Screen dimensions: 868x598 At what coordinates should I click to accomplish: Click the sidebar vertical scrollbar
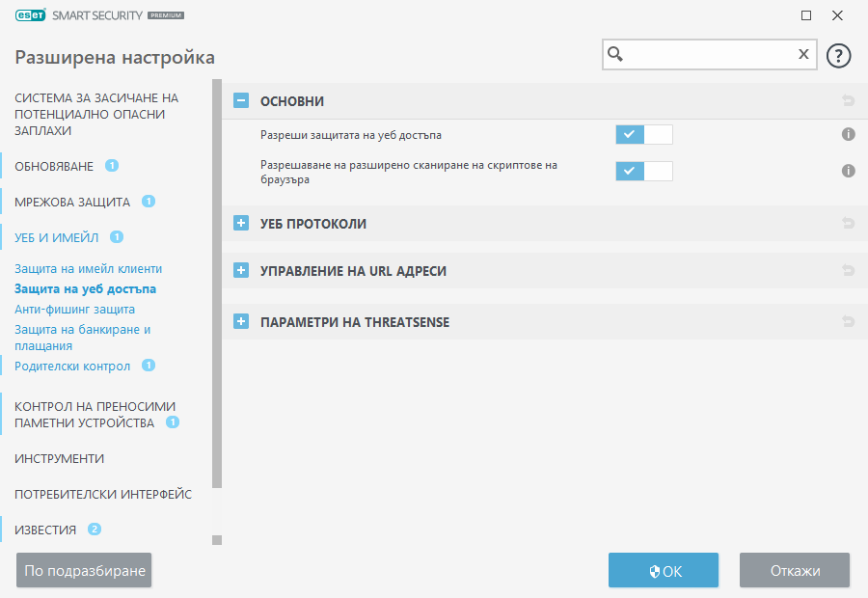217,284
